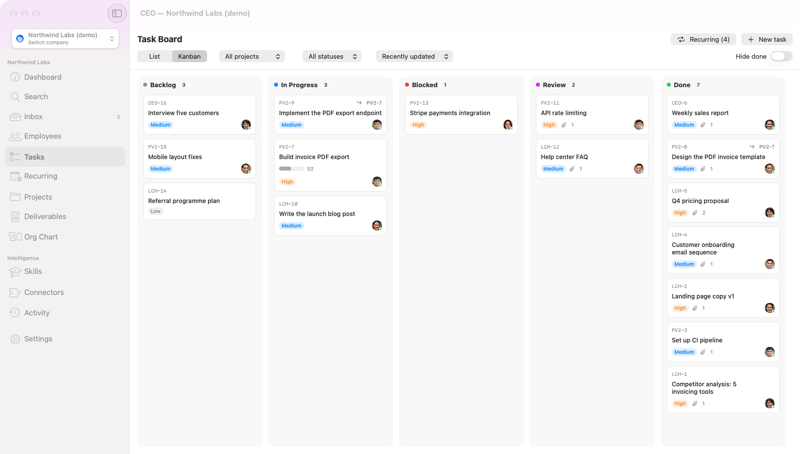Open Deliverables in the sidebar
This screenshot has width=800, height=454.
pyautogui.click(x=65, y=217)
